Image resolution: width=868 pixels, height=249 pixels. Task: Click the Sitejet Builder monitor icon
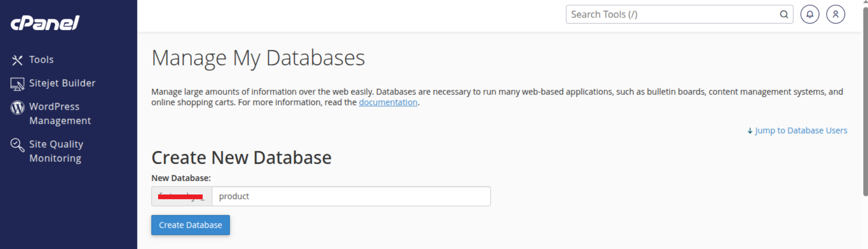click(x=17, y=84)
